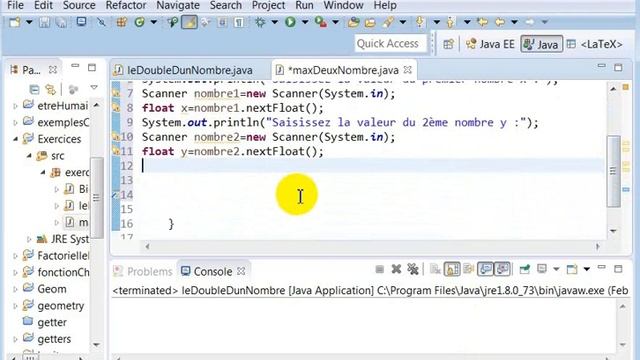Click the green Run button

290,22
